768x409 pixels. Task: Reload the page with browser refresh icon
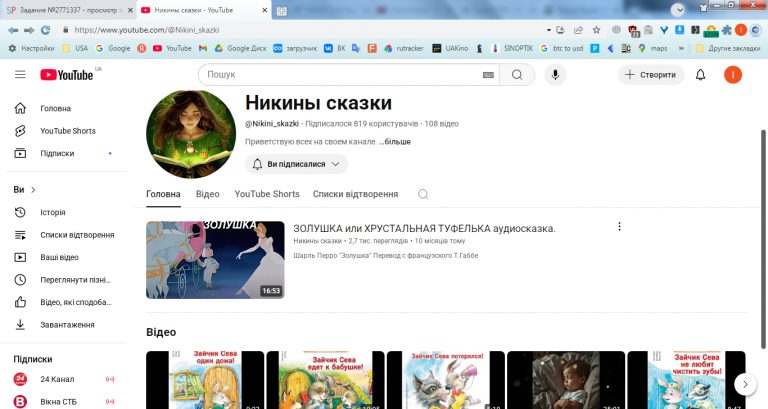pyautogui.click(x=46, y=30)
